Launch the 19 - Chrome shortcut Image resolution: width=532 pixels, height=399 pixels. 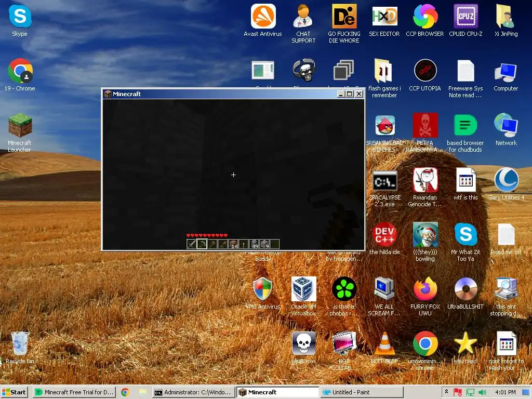[x=20, y=75]
